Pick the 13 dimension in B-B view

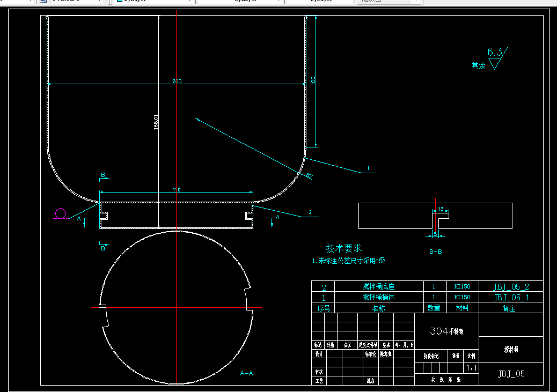pyautogui.click(x=441, y=209)
